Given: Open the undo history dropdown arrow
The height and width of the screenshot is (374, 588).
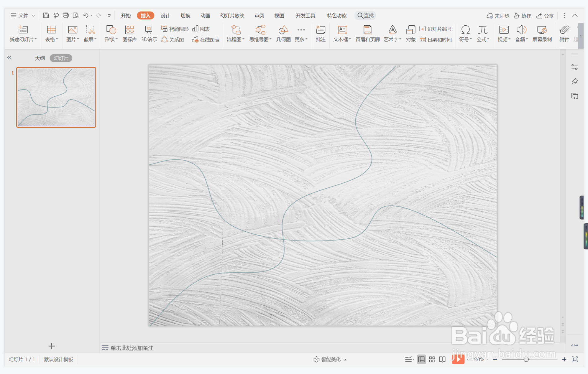Looking at the screenshot, I should point(91,16).
